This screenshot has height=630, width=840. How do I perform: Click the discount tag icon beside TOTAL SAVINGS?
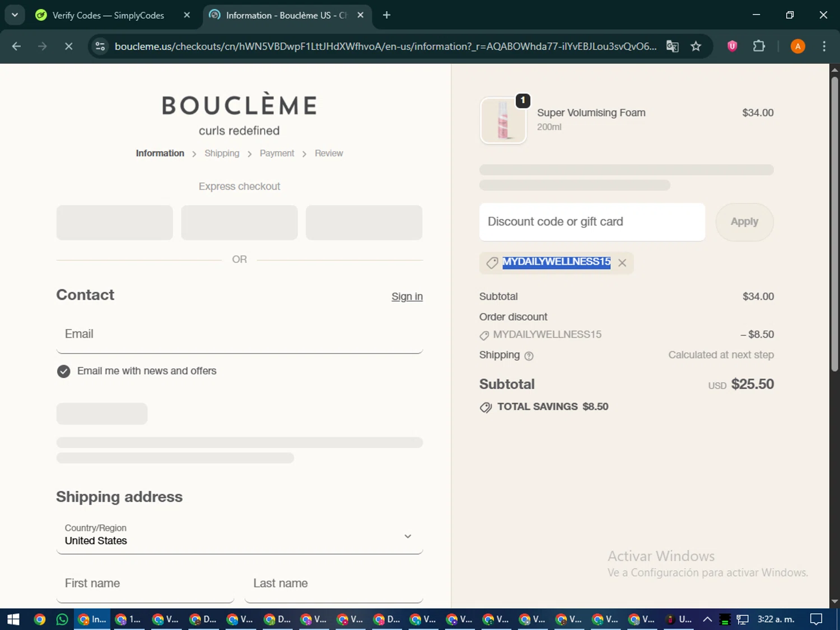click(486, 408)
